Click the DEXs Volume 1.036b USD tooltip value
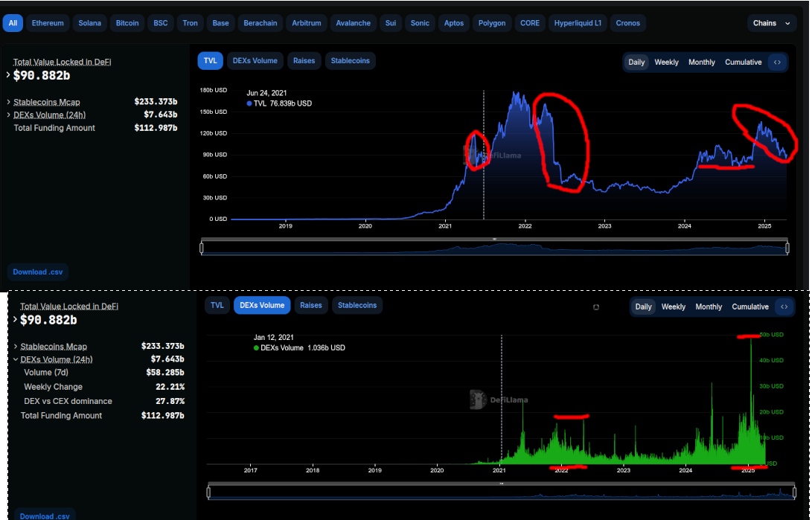812x520 pixels. [298, 347]
